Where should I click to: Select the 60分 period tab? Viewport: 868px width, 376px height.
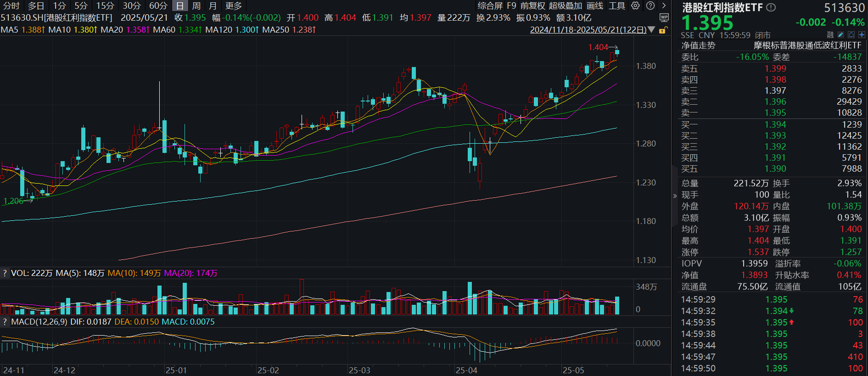(158, 6)
